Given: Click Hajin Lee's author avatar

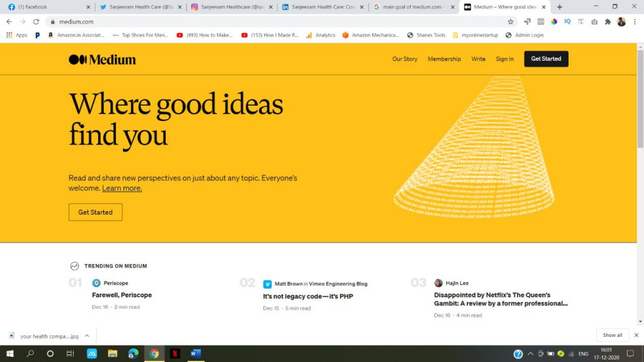Looking at the screenshot, I should [x=438, y=283].
